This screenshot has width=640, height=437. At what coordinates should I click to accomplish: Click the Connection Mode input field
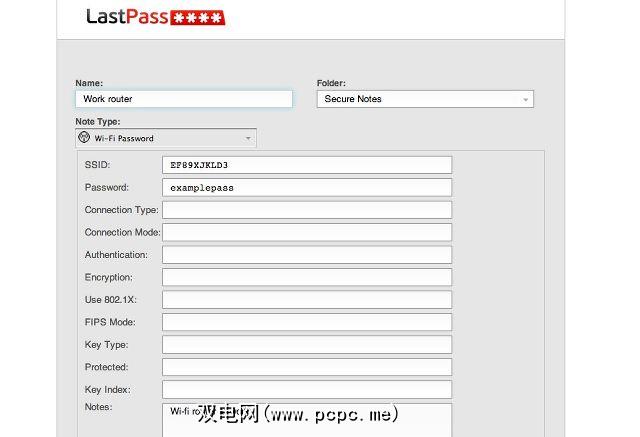pyautogui.click(x=307, y=232)
